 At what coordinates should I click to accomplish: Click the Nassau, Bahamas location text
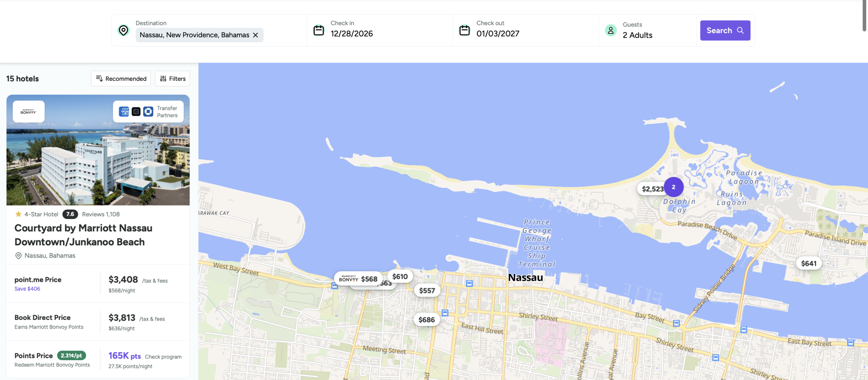tap(50, 255)
